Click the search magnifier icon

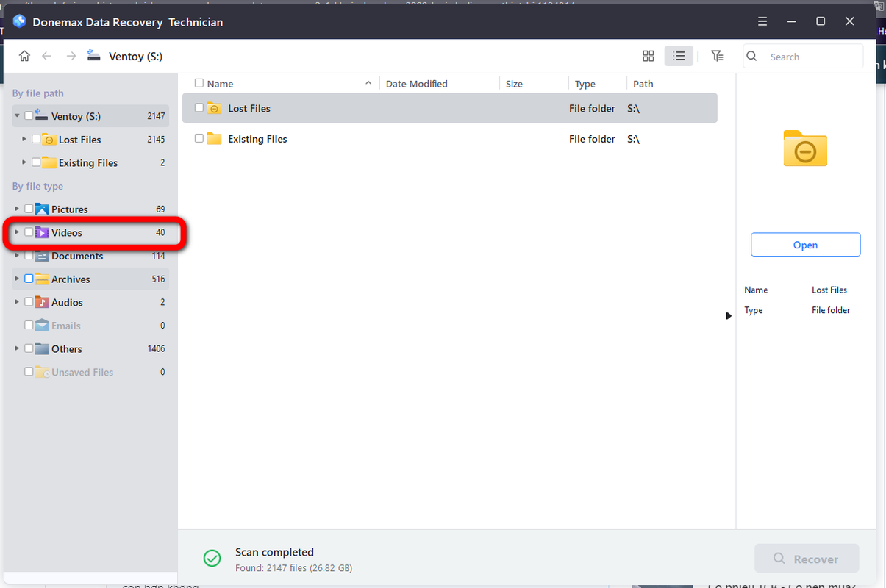click(751, 57)
